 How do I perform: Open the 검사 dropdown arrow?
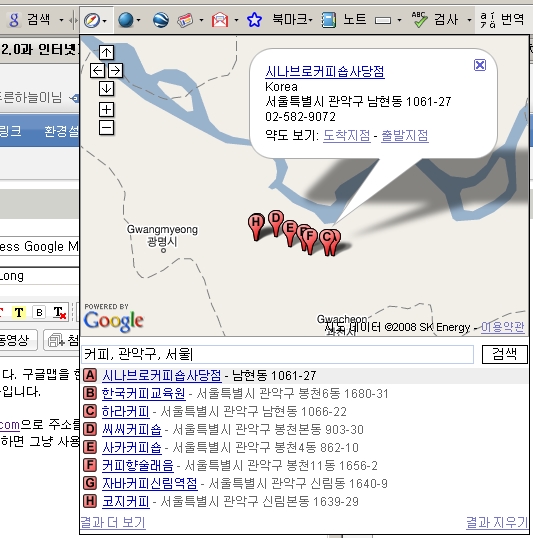point(469,20)
